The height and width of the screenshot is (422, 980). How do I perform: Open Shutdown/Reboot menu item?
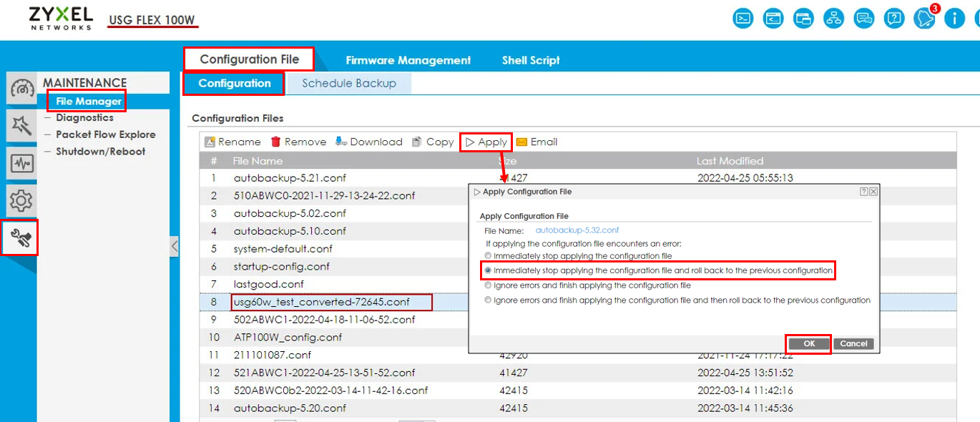pos(100,152)
